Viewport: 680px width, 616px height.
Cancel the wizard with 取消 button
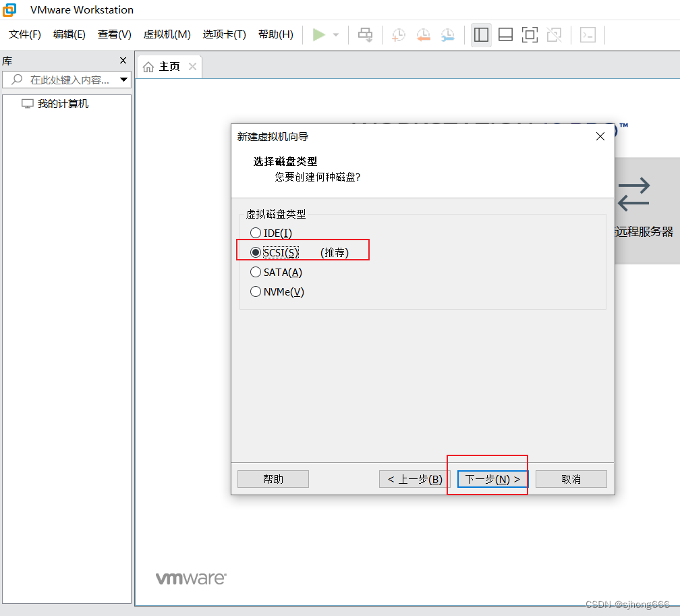coord(571,479)
